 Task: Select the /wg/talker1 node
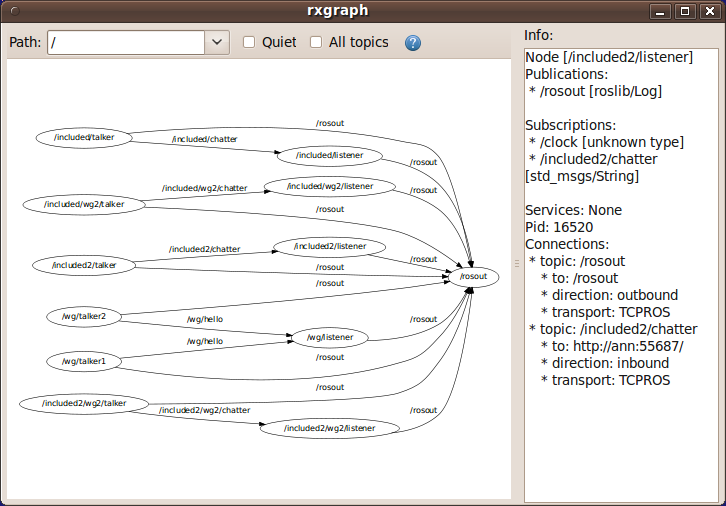tap(83, 360)
